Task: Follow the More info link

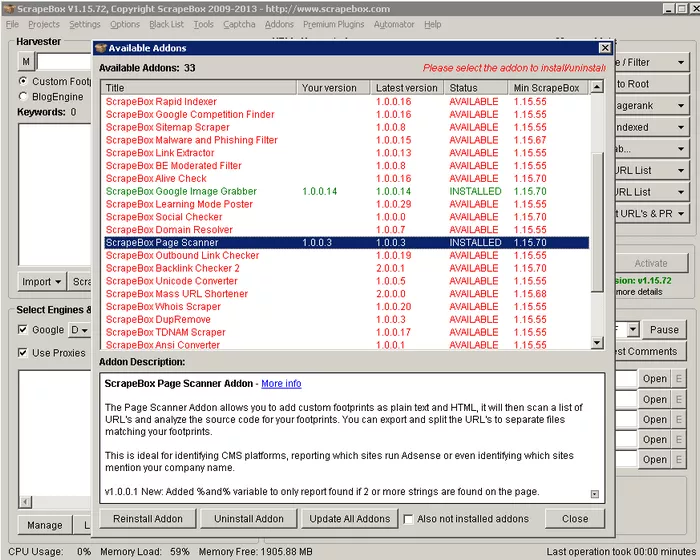Action: (x=280, y=383)
